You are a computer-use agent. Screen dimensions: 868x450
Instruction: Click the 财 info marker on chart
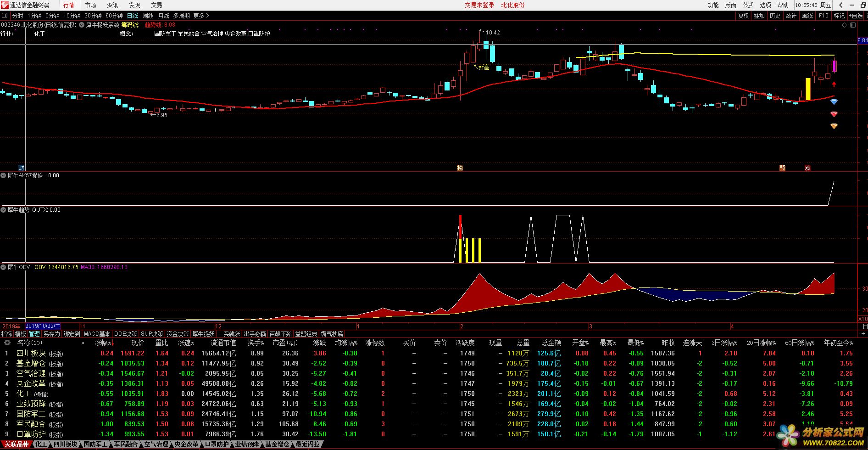coord(21,168)
